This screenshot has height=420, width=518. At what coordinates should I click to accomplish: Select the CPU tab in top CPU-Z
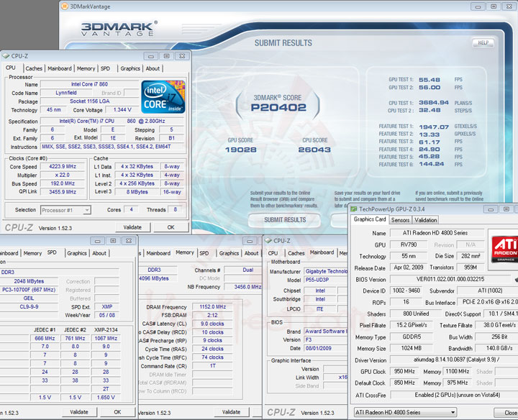coord(11,68)
